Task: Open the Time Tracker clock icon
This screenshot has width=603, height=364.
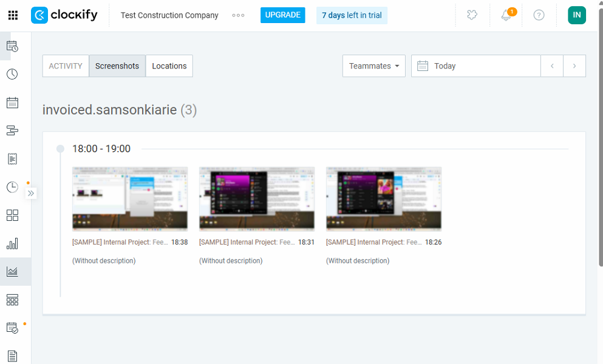Action: pyautogui.click(x=12, y=74)
